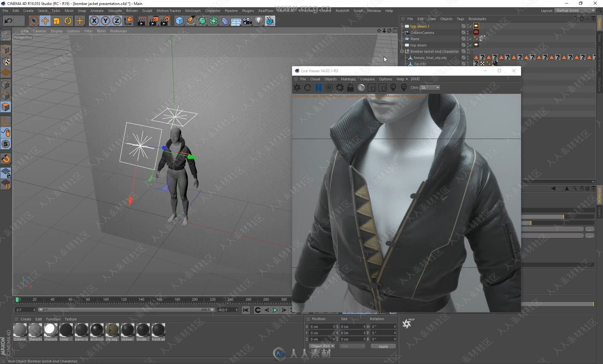
Task: Open the Simulate menu in Cinema 4D
Action: click(x=113, y=10)
